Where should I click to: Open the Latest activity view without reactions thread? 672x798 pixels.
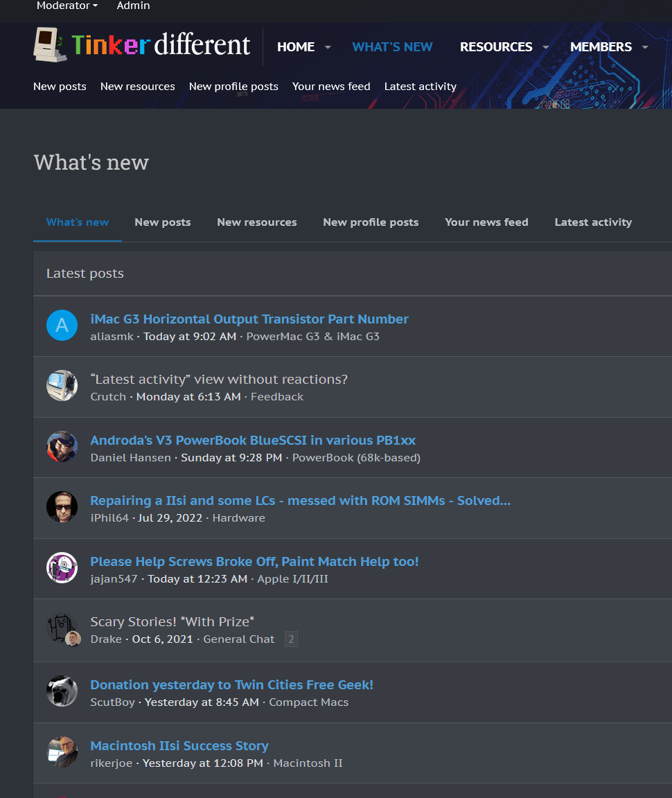point(219,379)
